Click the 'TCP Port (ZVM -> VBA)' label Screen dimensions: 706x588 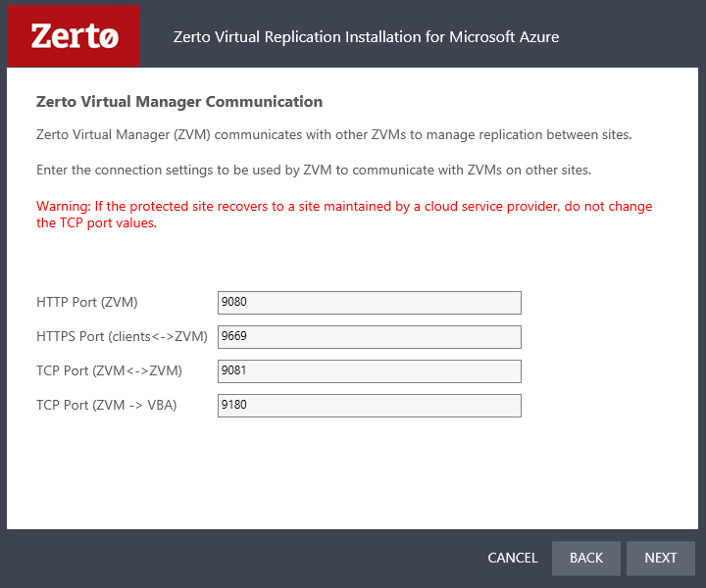coord(107,405)
